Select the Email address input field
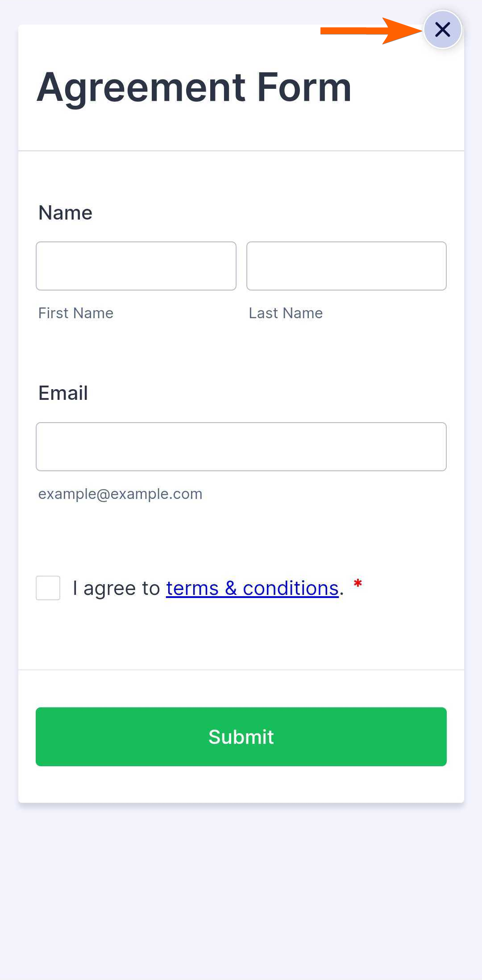This screenshot has height=980, width=482. (241, 447)
